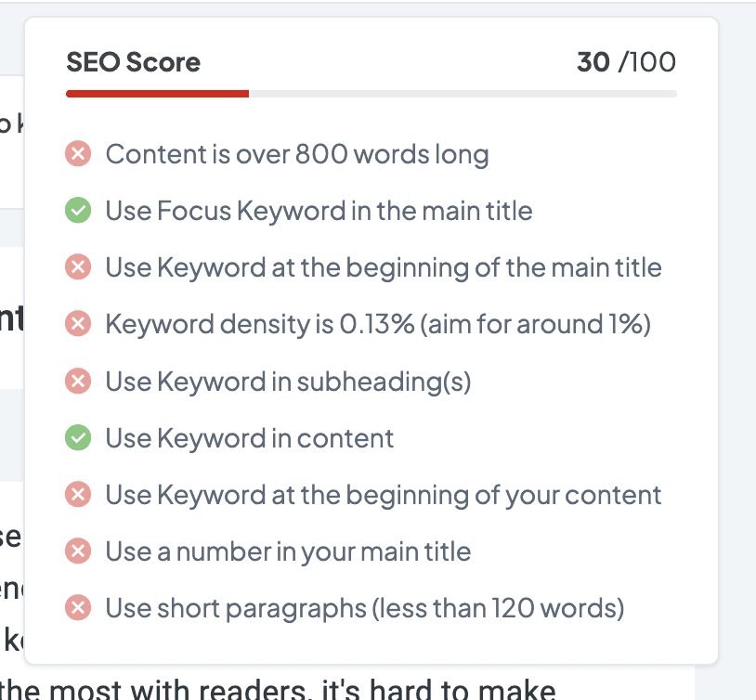This screenshot has width=756, height=700.
Task: Click the 30 /100 score value
Action: (626, 62)
